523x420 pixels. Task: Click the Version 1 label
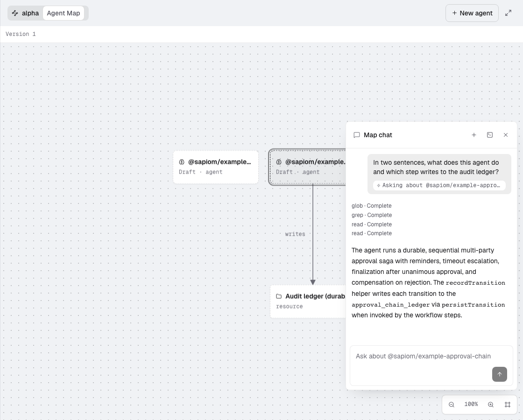(x=21, y=34)
